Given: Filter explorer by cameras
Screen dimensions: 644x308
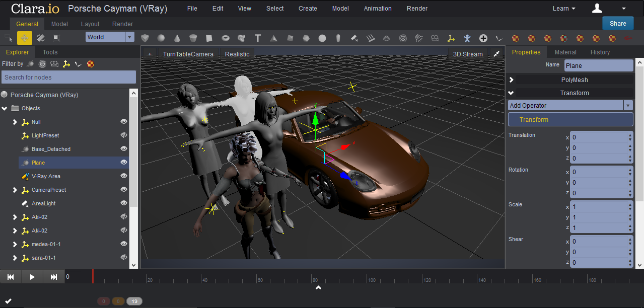Looking at the screenshot, I should pos(54,64).
